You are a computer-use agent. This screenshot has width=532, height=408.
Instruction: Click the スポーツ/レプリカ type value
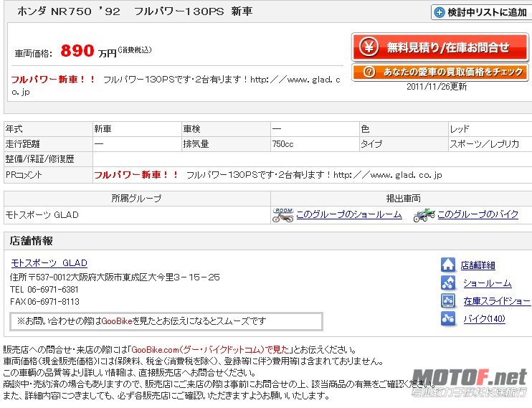coord(484,144)
